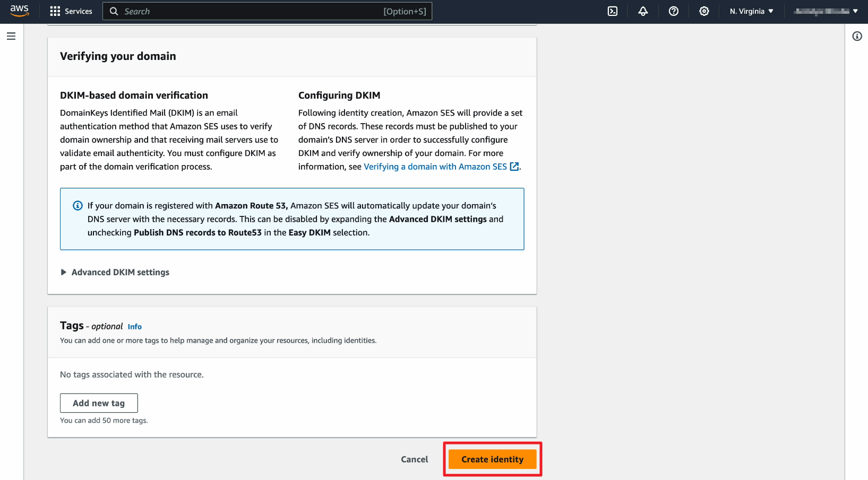Image resolution: width=868 pixels, height=480 pixels.
Task: Open the account user dropdown menu
Action: 826,11
